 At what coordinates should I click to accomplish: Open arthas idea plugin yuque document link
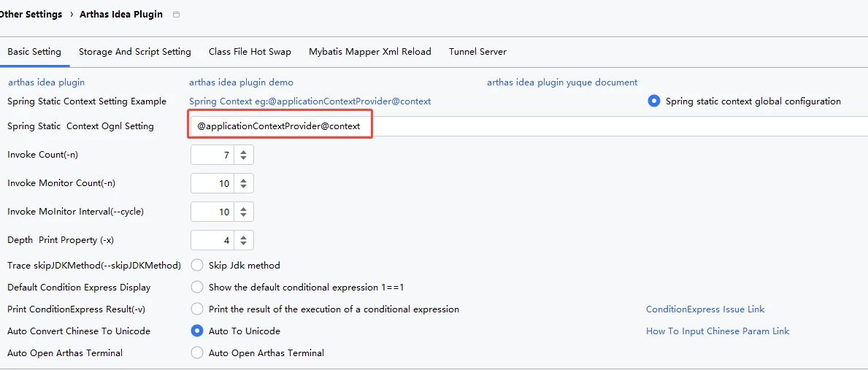pos(562,82)
